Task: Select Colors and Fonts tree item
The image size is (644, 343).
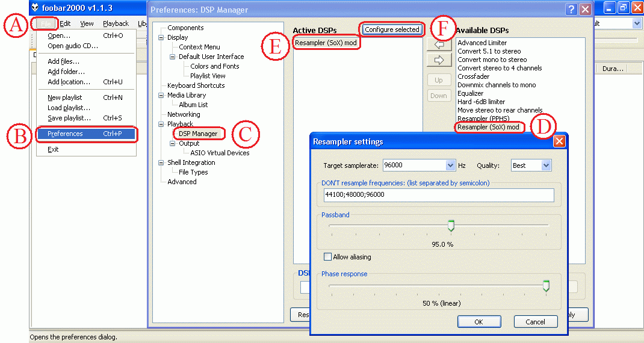Action: tap(214, 67)
